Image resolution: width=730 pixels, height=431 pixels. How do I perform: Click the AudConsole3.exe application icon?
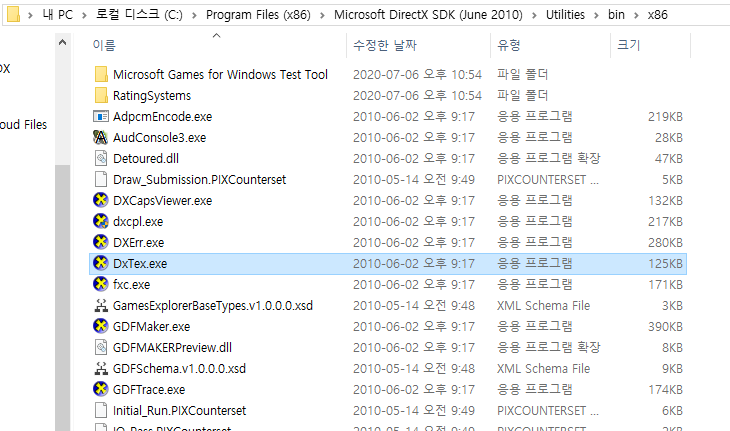101,137
